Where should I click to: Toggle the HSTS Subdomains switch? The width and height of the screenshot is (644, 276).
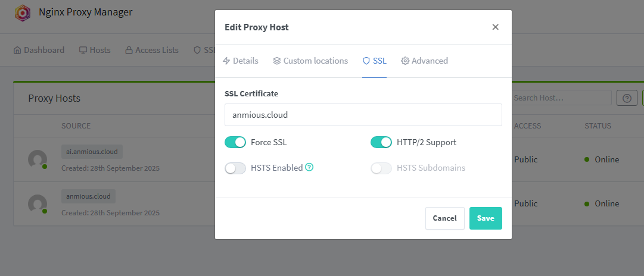381,168
